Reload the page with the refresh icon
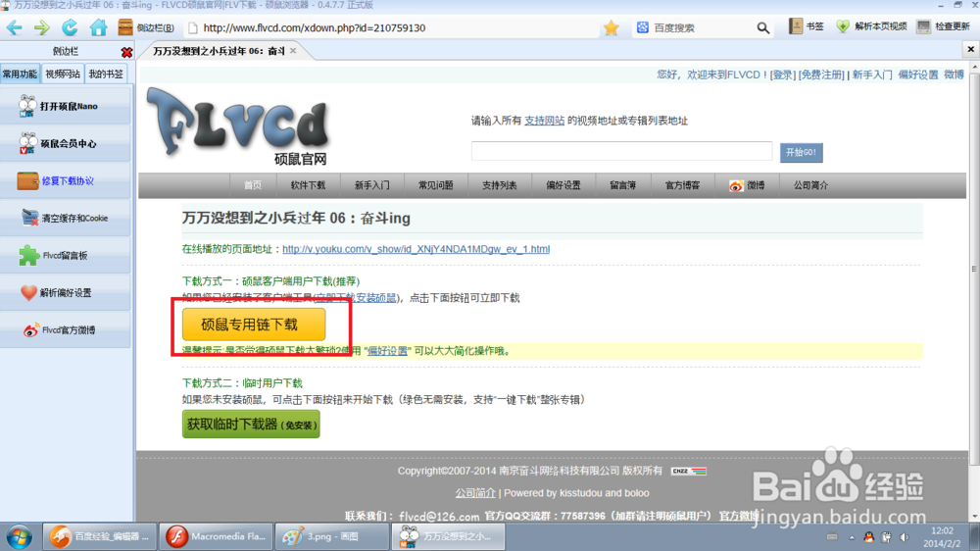The width and height of the screenshot is (980, 551). pos(70,27)
